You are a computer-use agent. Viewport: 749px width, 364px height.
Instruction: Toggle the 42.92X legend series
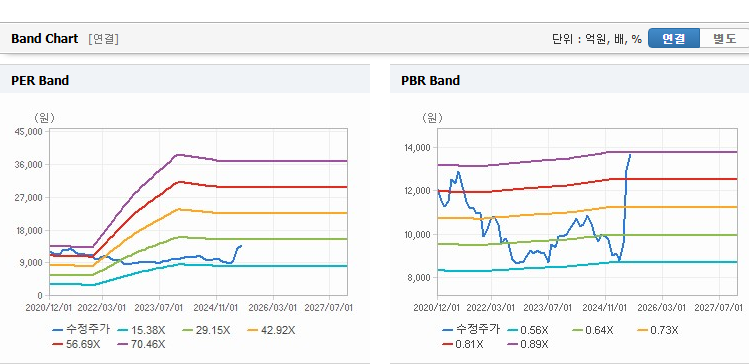[272, 330]
